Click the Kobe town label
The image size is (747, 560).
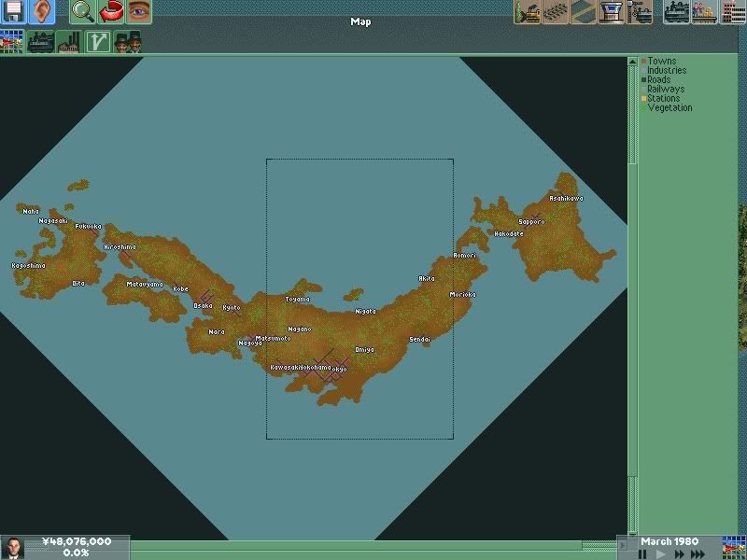coord(180,289)
